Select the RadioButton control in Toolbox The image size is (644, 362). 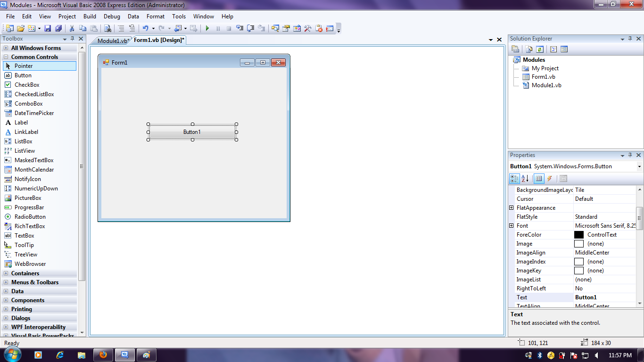point(40,217)
